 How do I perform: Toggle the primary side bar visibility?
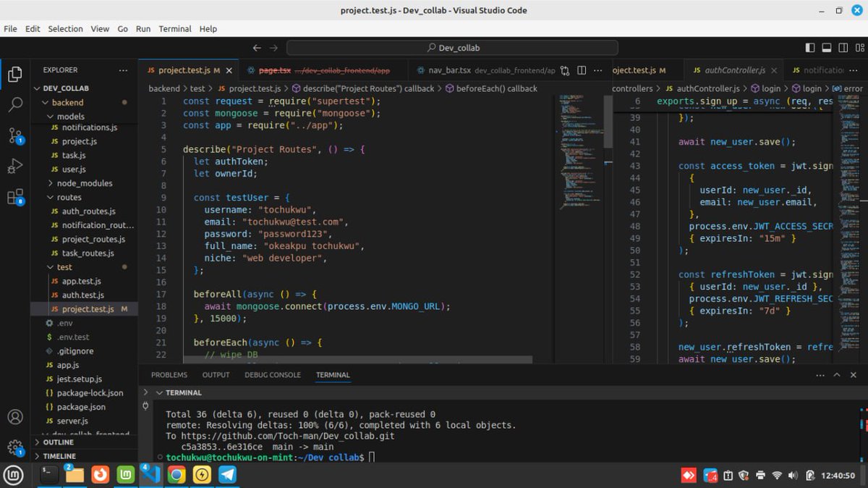pos(810,48)
